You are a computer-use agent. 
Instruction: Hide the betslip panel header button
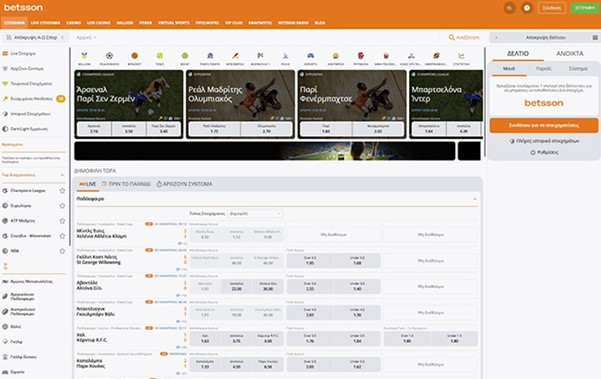[545, 38]
